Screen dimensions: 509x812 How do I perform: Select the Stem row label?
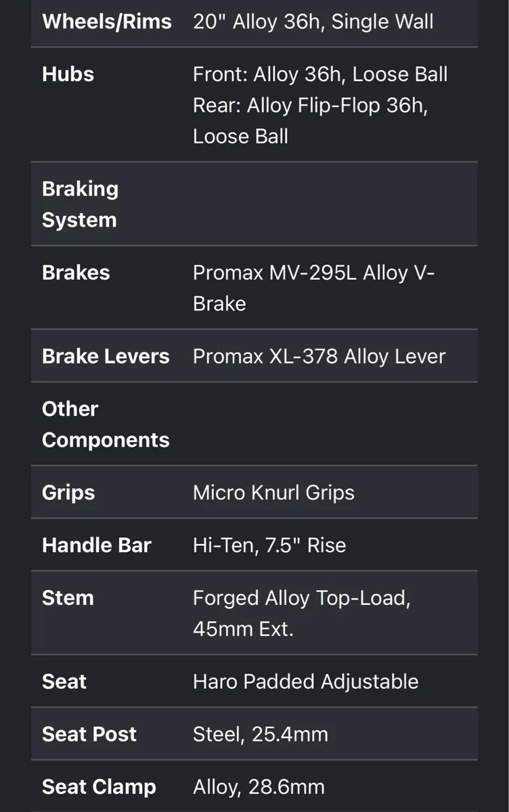pos(68,598)
